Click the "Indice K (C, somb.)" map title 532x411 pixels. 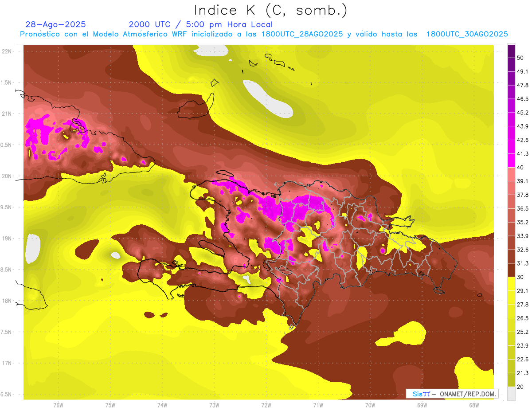pyautogui.click(x=271, y=10)
